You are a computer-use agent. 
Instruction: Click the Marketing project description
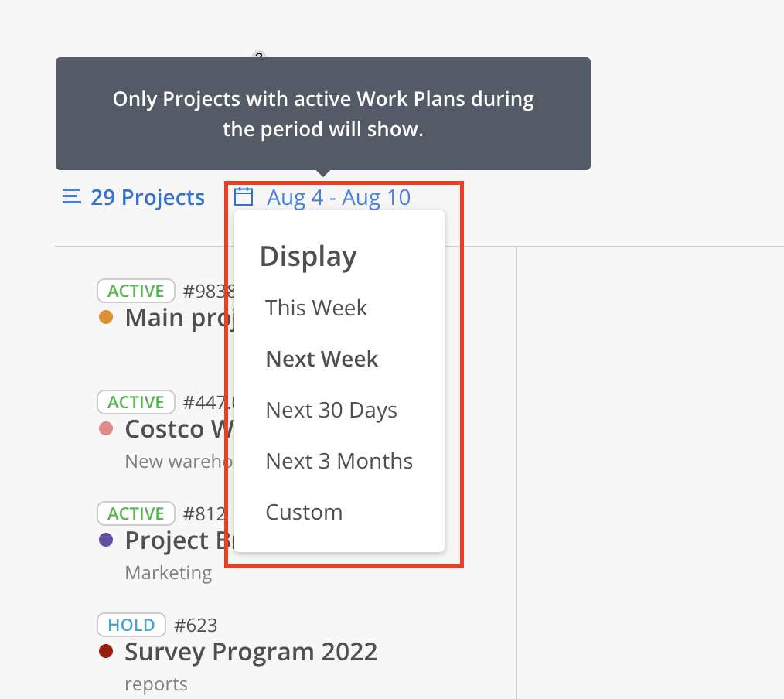pos(169,573)
